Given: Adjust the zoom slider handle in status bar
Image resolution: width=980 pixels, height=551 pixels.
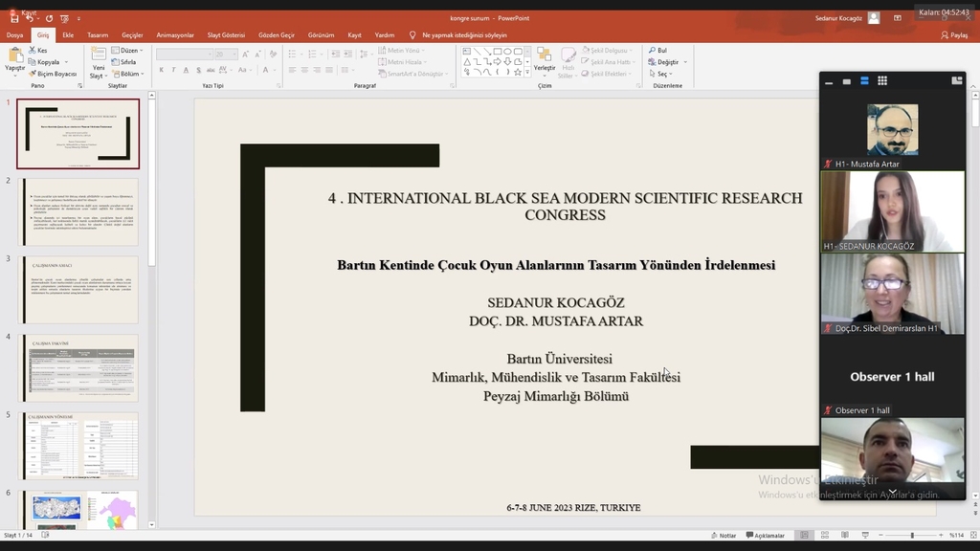Looking at the screenshot, I should coord(912,536).
